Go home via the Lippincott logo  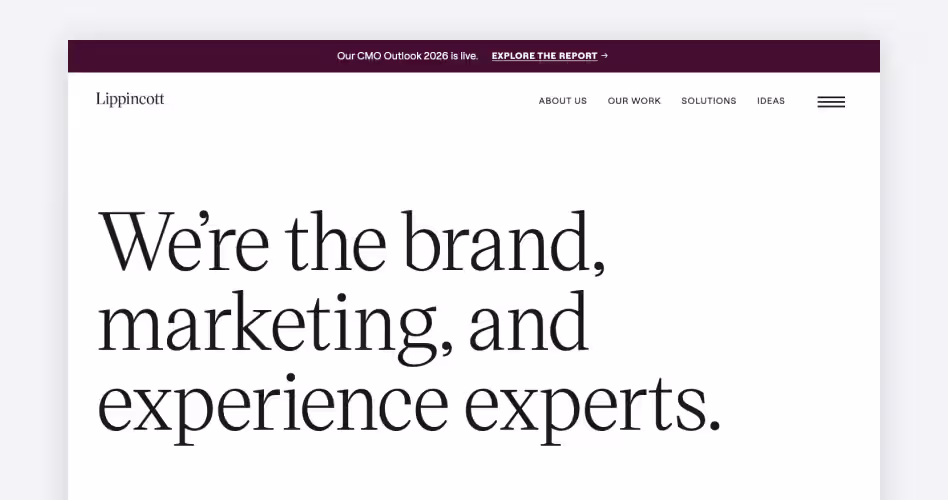(130, 100)
